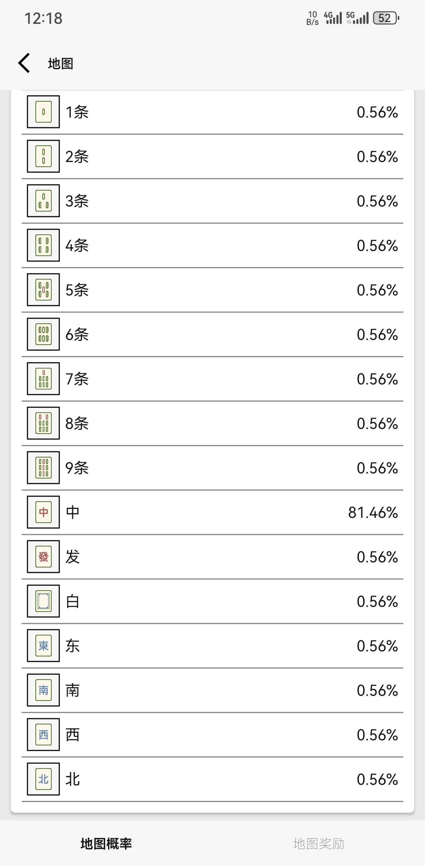Select the 6条 tile icon

point(43,334)
